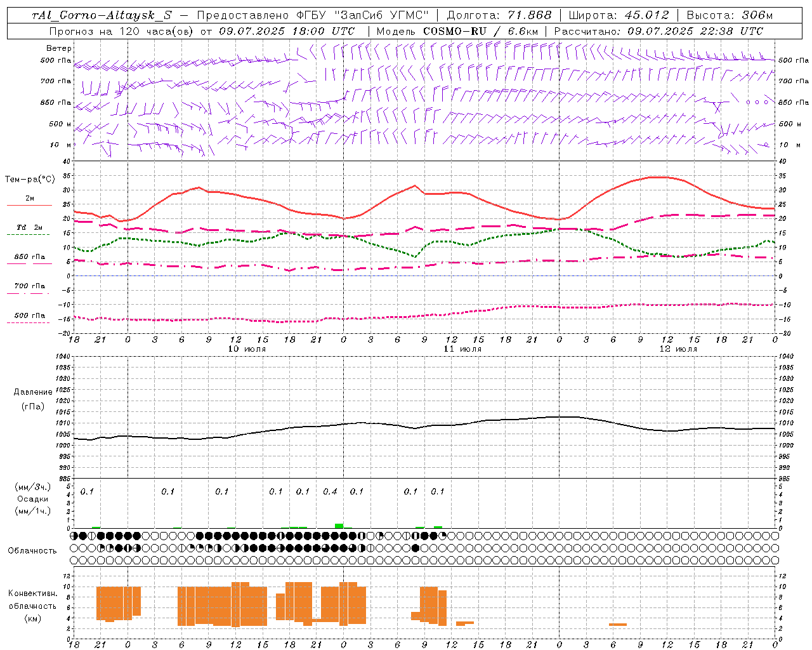Click the 12 июля date label
Viewport: 812px width, 650px height.
click(x=678, y=349)
